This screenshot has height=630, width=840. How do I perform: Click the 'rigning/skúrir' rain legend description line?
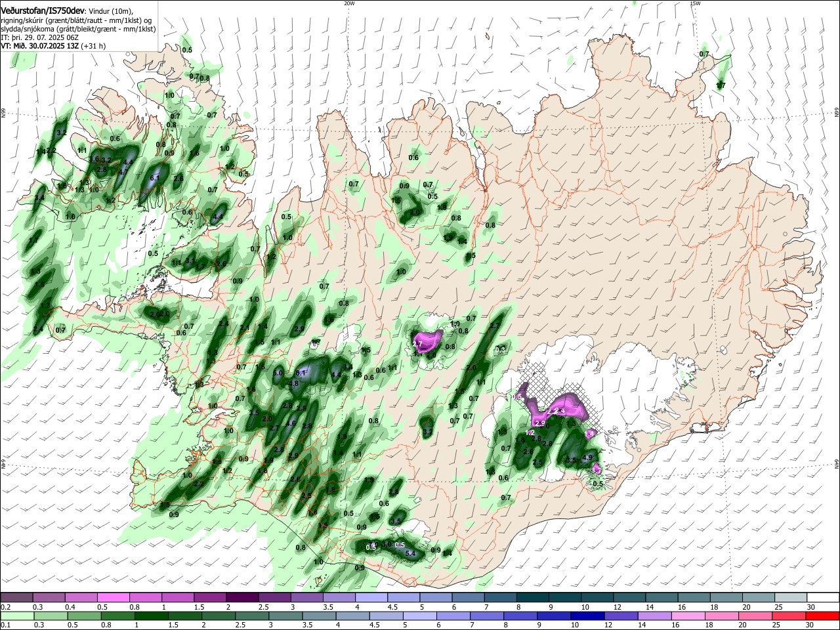76,20
